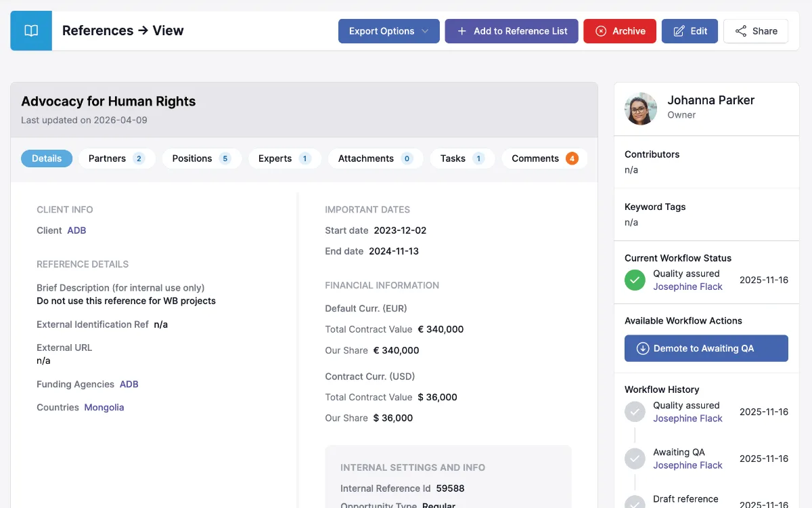This screenshot has height=508, width=812.
Task: Click Demote to Awaiting QA button
Action: [706, 348]
